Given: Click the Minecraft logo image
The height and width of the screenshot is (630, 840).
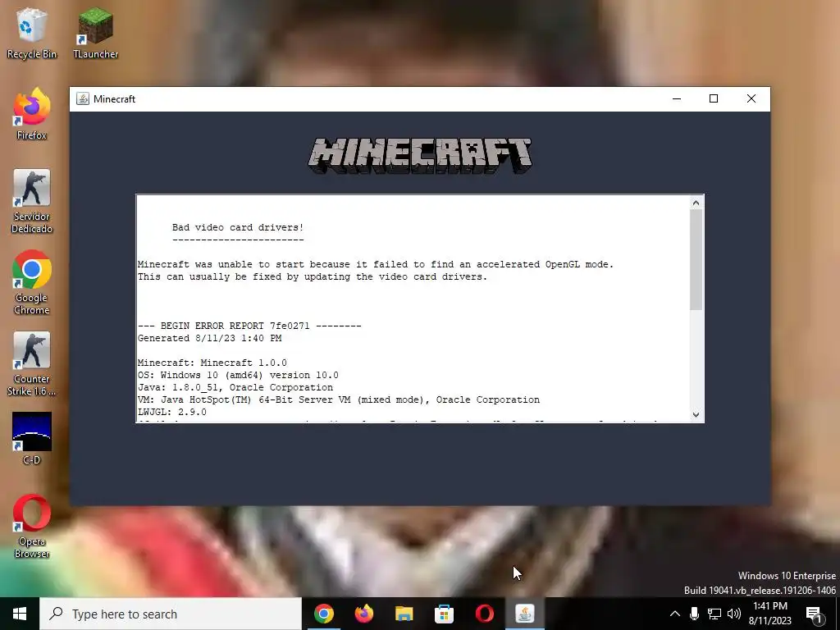Looking at the screenshot, I should pyautogui.click(x=419, y=156).
